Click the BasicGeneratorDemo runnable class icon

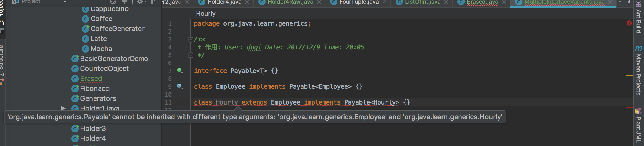point(75,59)
